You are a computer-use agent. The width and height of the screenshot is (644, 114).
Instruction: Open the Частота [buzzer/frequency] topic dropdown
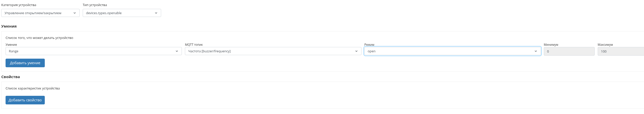[271, 51]
